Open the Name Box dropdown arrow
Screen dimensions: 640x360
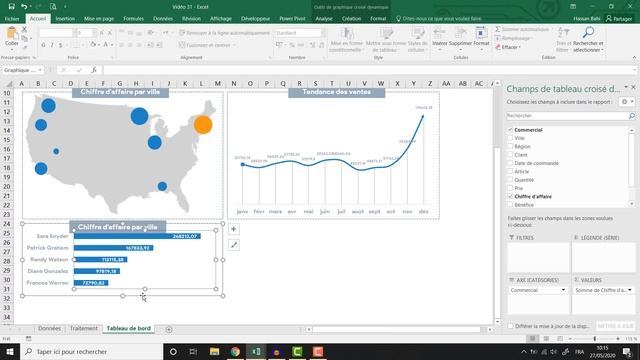pyautogui.click(x=40, y=70)
